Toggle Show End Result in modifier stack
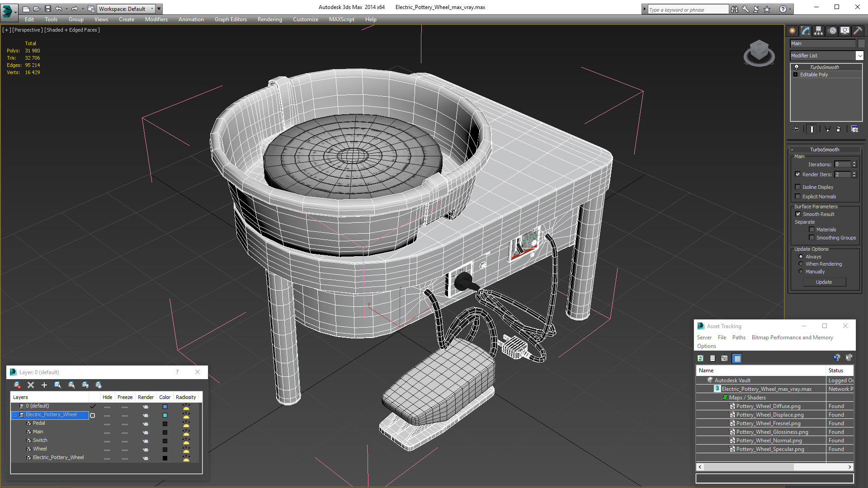The height and width of the screenshot is (488, 868). [x=812, y=129]
